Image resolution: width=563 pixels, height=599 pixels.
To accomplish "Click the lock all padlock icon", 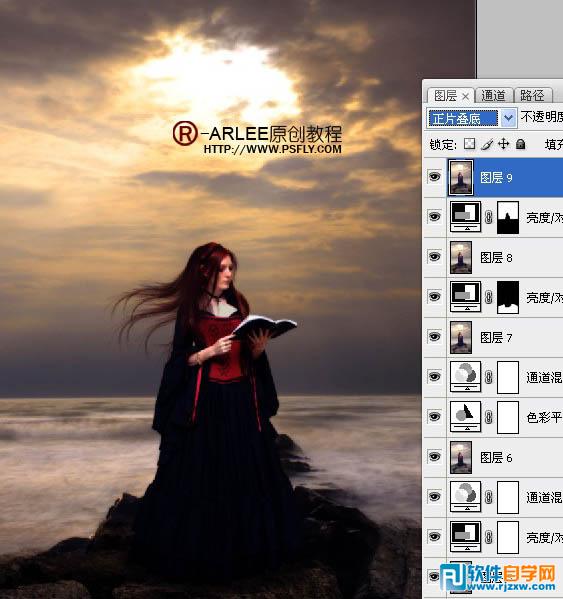I will pos(520,144).
